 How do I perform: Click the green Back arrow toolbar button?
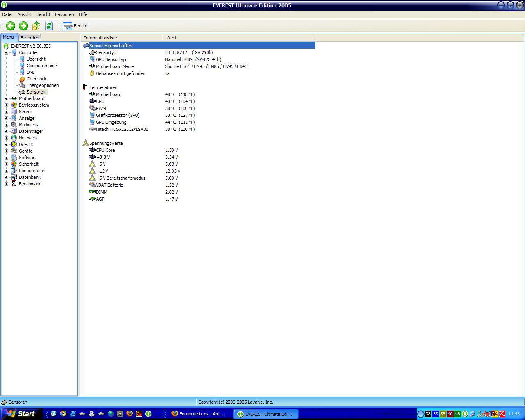point(11,26)
